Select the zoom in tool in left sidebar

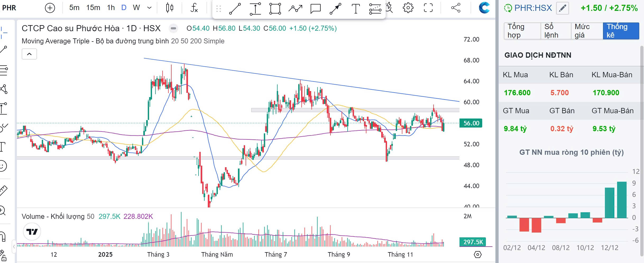[2, 211]
